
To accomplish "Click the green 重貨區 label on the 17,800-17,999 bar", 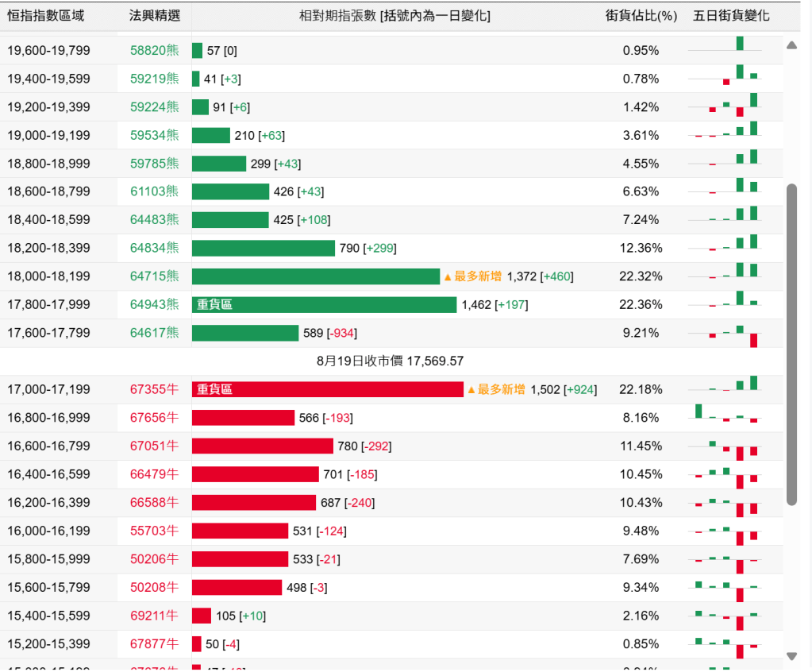I will pos(215,305).
